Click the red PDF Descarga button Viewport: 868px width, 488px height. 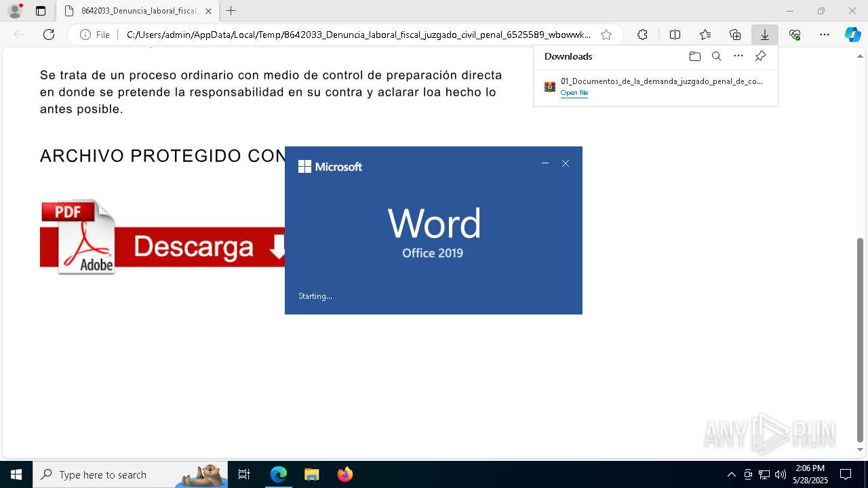[163, 237]
